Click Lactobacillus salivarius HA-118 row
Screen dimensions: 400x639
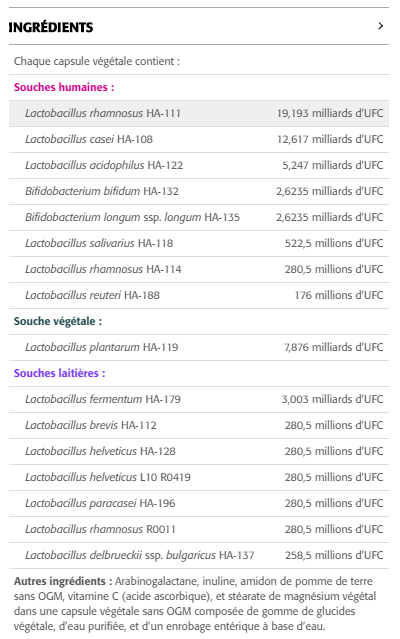[x=199, y=244]
